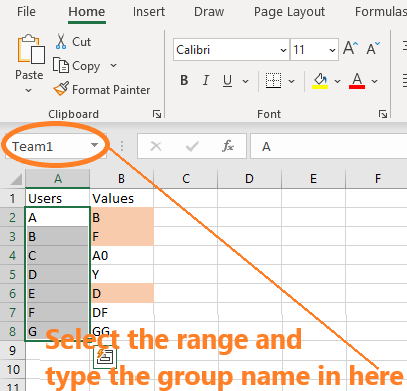
Task: Activate the Format Painter brush
Action: click(x=102, y=89)
